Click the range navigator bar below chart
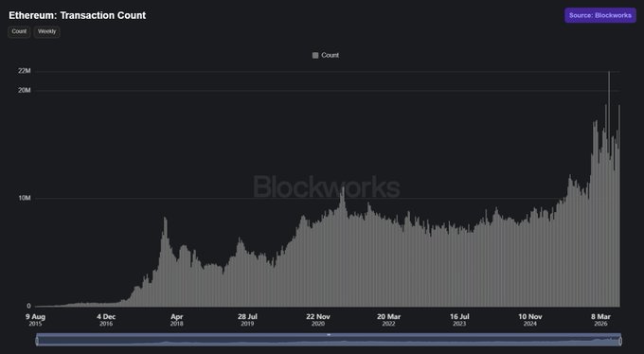The height and width of the screenshot is (354, 644). point(329,340)
